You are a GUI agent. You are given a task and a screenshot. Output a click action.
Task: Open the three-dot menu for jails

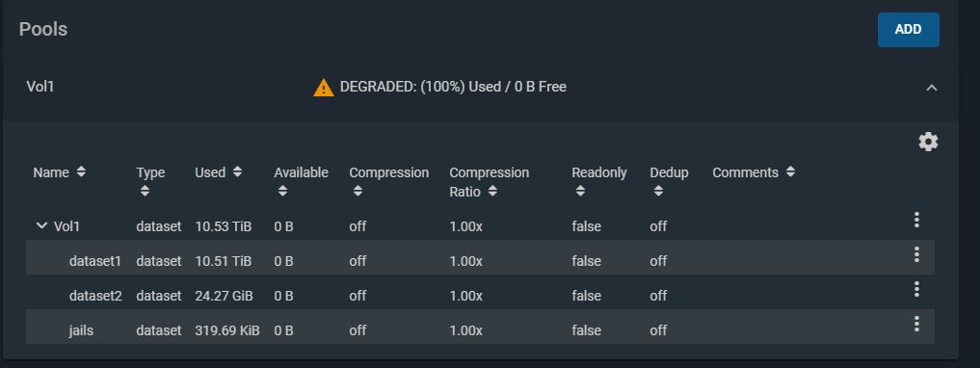(x=916, y=324)
